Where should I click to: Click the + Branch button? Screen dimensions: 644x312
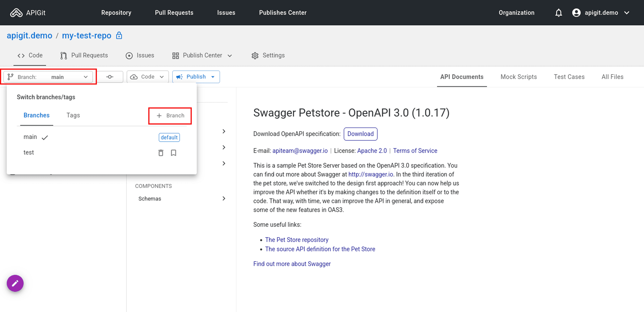(170, 116)
